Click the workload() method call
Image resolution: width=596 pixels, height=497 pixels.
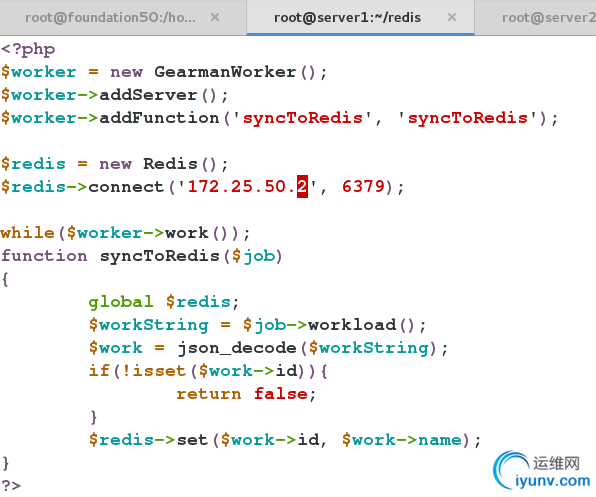point(361,325)
